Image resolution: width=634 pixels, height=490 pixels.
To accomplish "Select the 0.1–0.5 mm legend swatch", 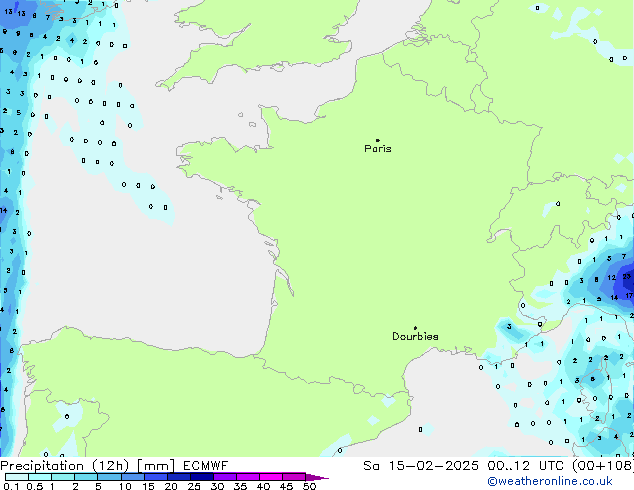I will tap(17, 477).
